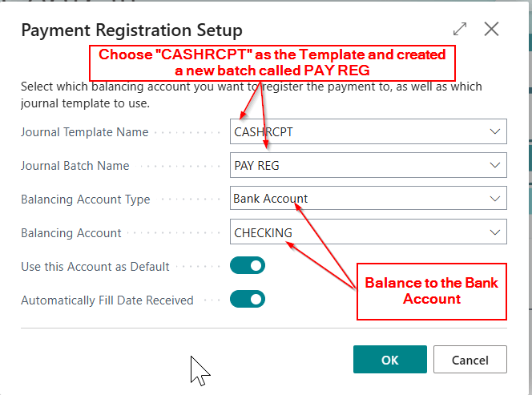Close the Payment Registration Setup dialog
The image size is (532, 395).
click(x=492, y=30)
